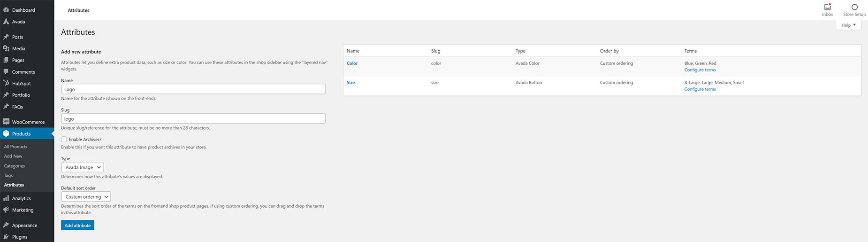
Task: Click the Media icon in sidebar
Action: pyautogui.click(x=6, y=48)
